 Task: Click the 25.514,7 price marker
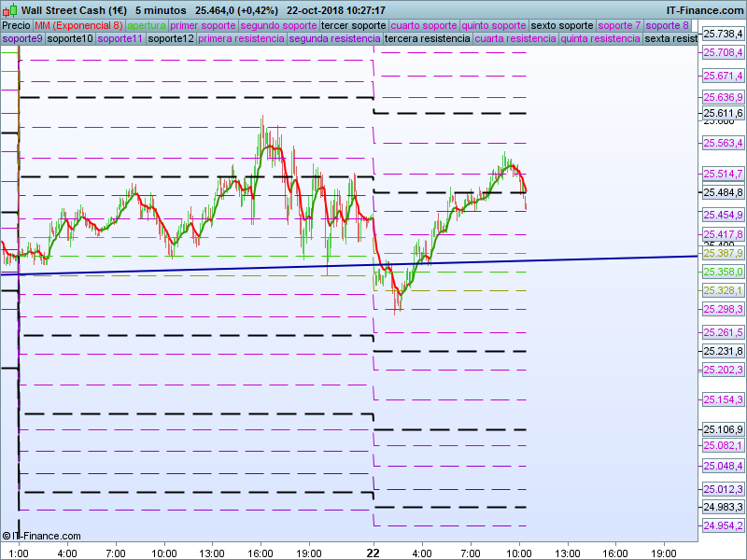click(x=723, y=174)
